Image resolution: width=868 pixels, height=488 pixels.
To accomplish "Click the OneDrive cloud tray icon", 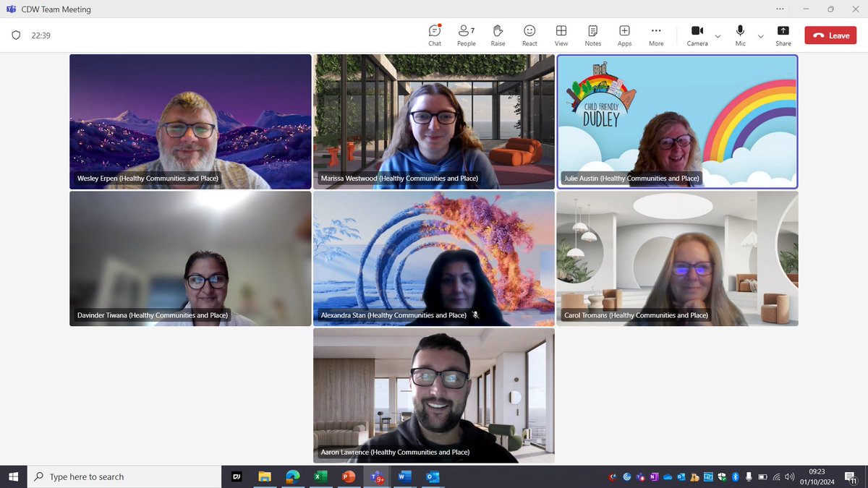I will pos(668,476).
